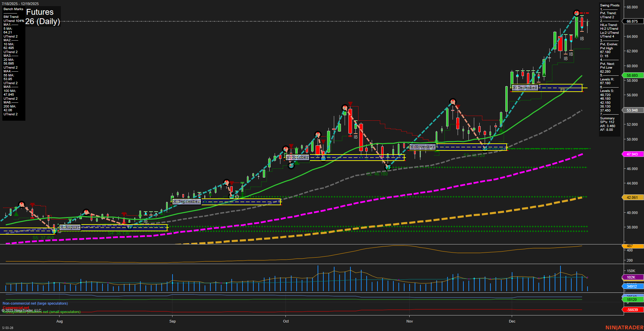Viewport: 644px width, 331px height.
Task: Click the circled swing-high marker at the chart top
Action: 576,14
